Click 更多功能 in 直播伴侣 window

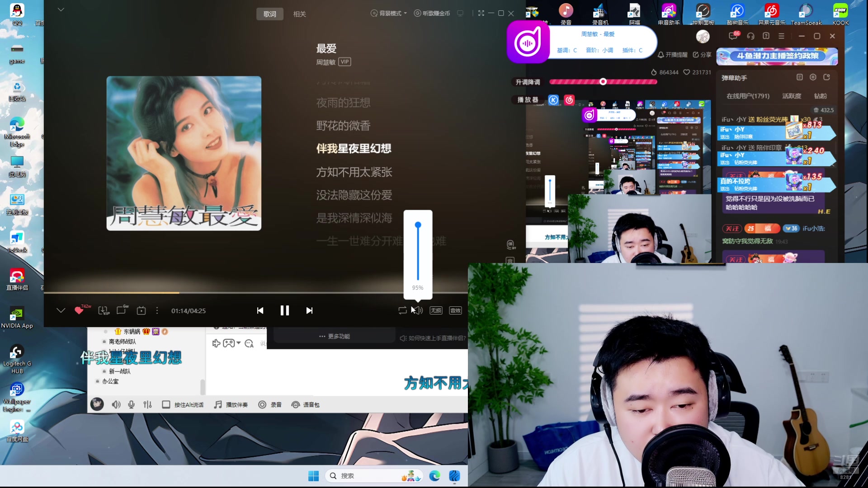tap(335, 336)
